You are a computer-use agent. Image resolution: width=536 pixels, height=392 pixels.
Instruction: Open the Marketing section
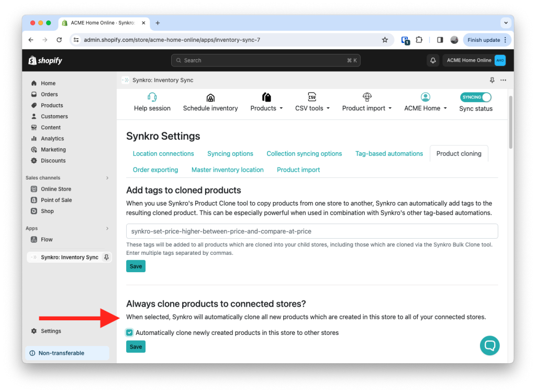click(52, 149)
